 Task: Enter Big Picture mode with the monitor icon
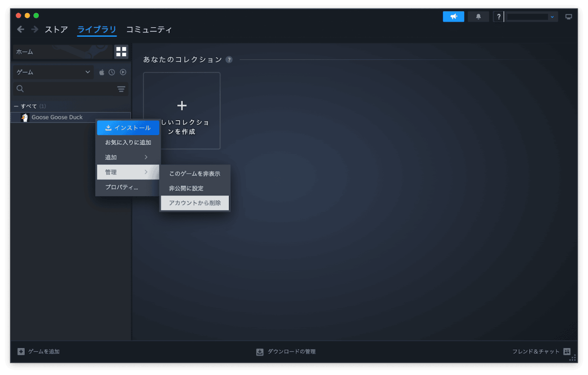click(x=569, y=16)
